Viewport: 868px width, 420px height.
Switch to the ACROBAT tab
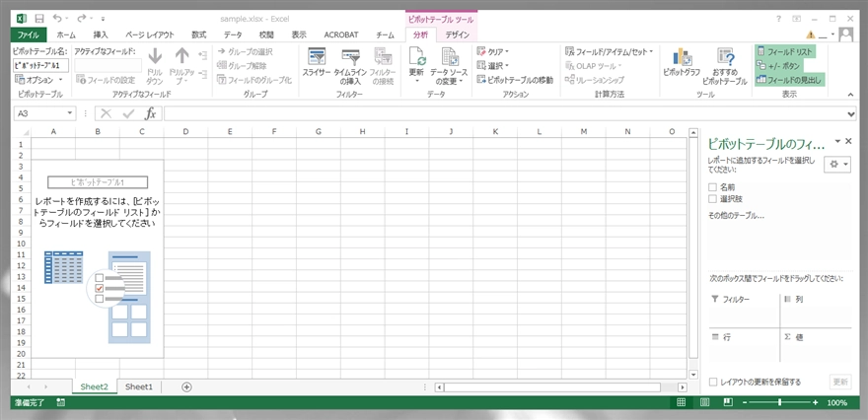[341, 35]
